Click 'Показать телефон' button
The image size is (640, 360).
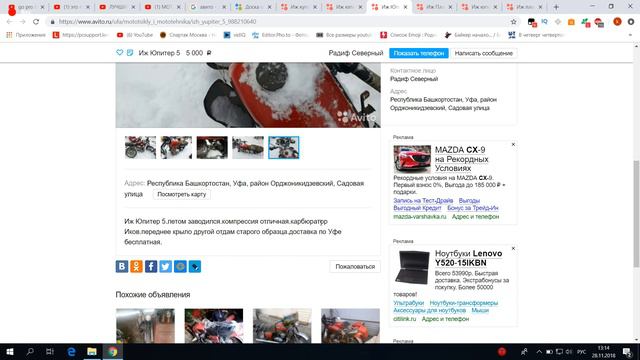click(419, 53)
